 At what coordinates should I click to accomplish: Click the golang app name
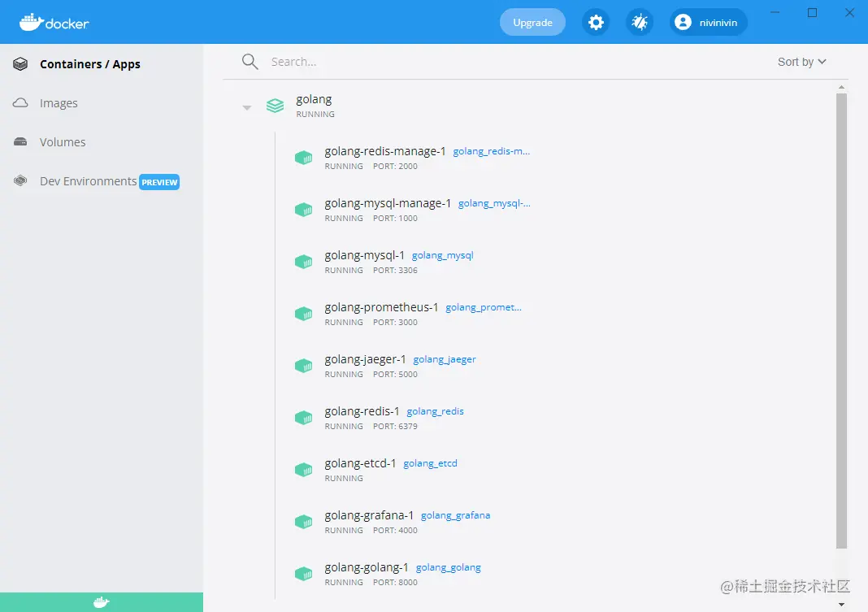(314, 100)
